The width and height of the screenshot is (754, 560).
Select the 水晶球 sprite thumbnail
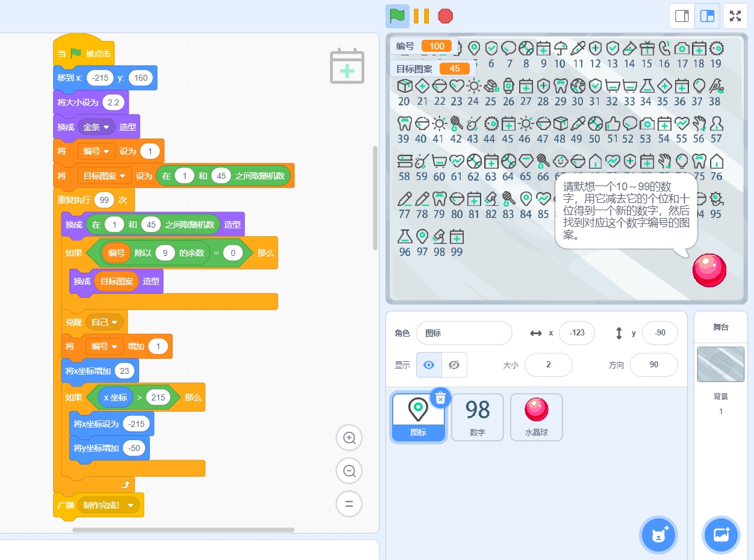tap(537, 417)
